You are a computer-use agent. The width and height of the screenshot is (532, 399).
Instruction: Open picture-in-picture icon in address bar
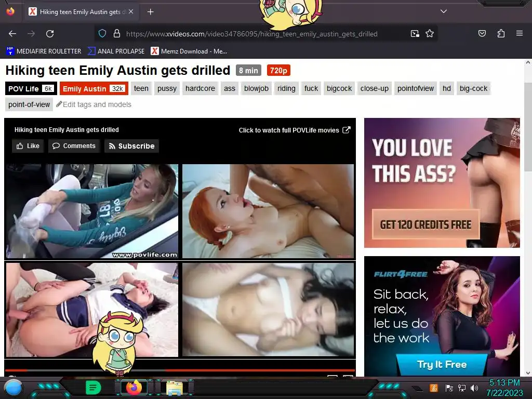(x=415, y=34)
